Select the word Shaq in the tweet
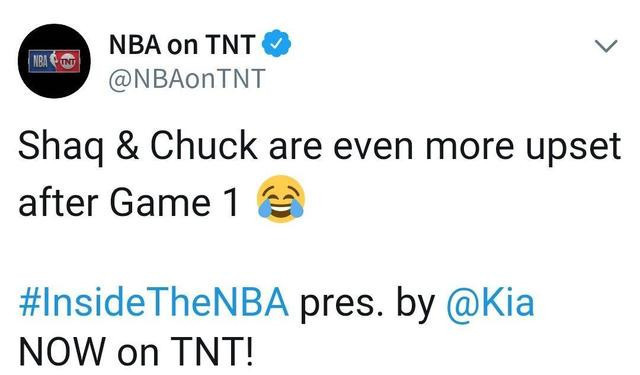 [61, 148]
